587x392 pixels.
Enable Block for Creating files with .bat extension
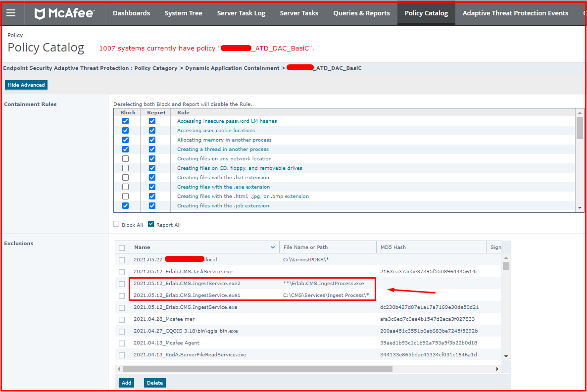(125, 178)
